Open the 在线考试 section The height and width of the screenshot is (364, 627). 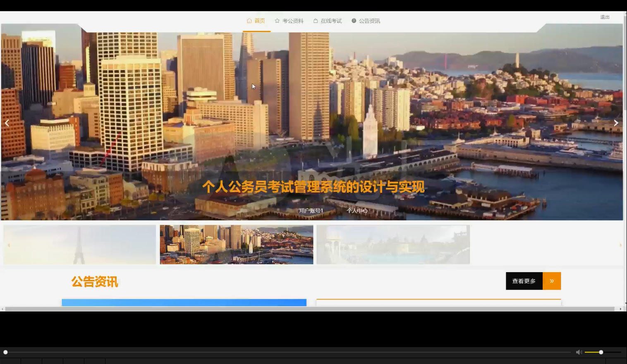(x=330, y=21)
